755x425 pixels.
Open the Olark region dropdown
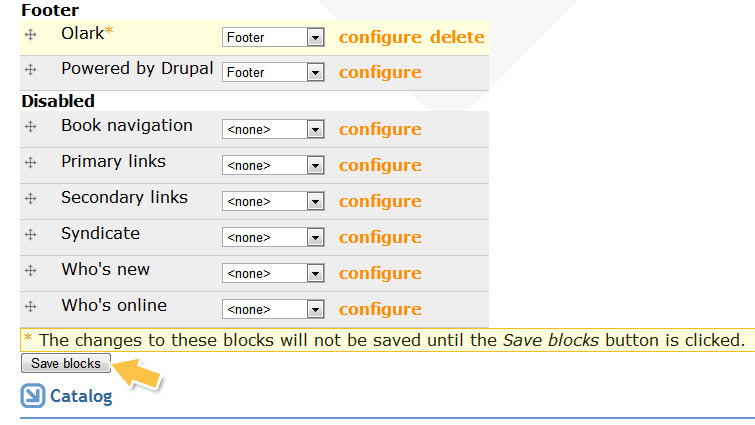(273, 37)
